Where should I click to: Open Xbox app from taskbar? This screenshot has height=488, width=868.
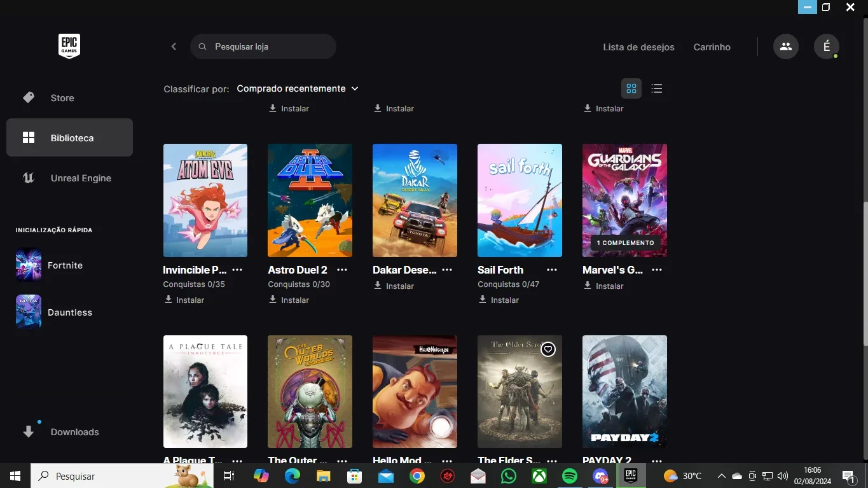539,476
